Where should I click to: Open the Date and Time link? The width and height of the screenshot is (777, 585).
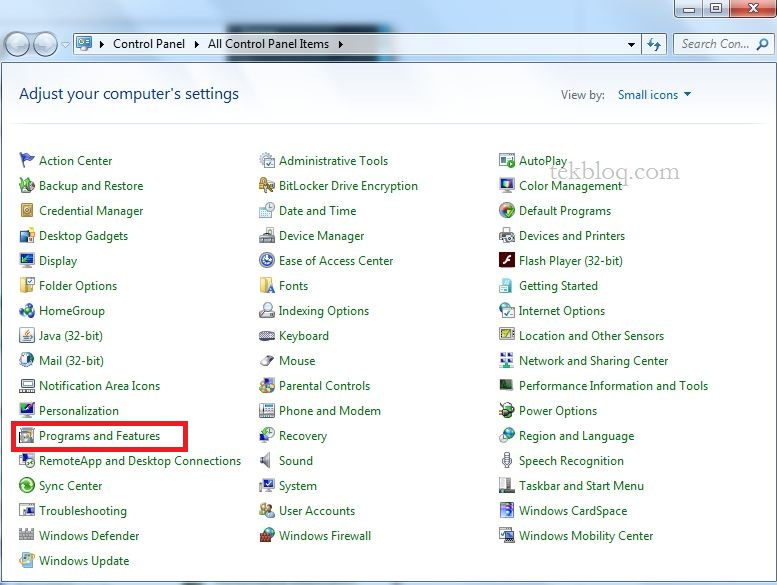pos(317,211)
